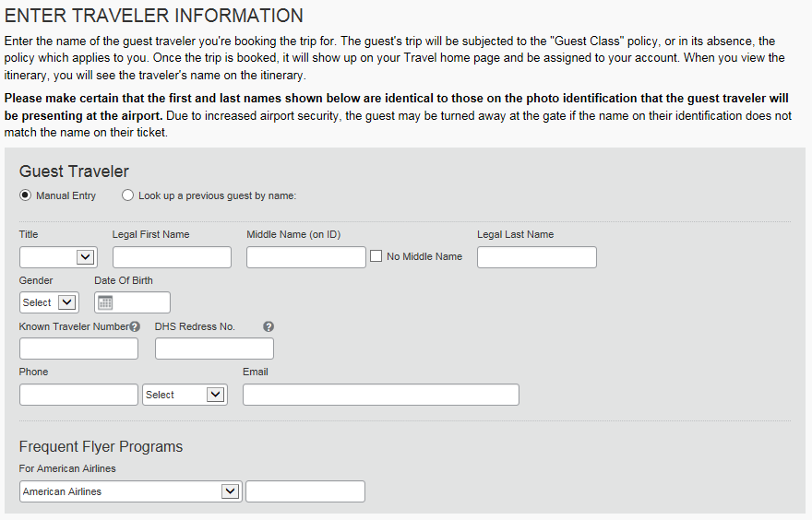Viewport: 812px width, 520px height.
Task: Click the Legal First Name field
Action: pyautogui.click(x=172, y=257)
